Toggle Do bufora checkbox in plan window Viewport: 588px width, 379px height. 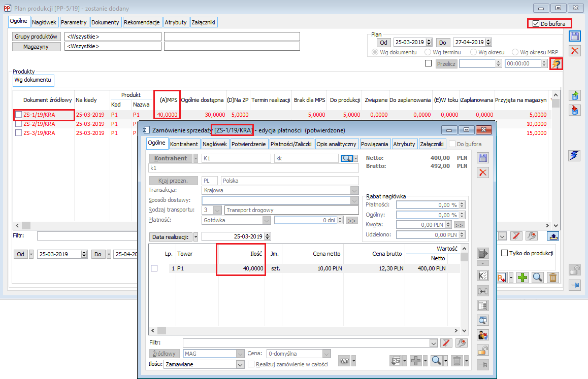click(x=536, y=24)
